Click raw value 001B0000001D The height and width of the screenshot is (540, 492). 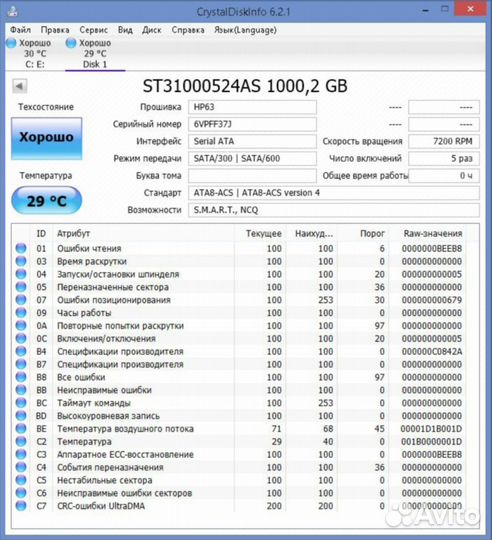[432, 442]
